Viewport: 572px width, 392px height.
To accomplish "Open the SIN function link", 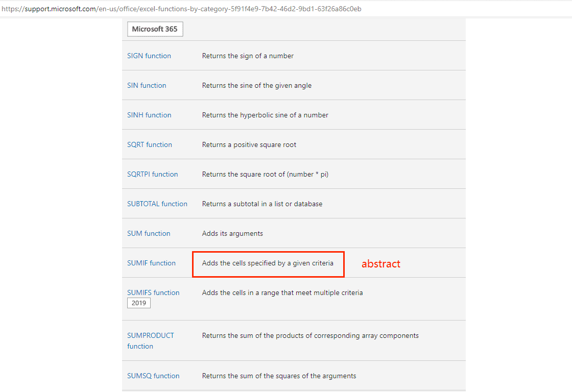I will [x=147, y=85].
